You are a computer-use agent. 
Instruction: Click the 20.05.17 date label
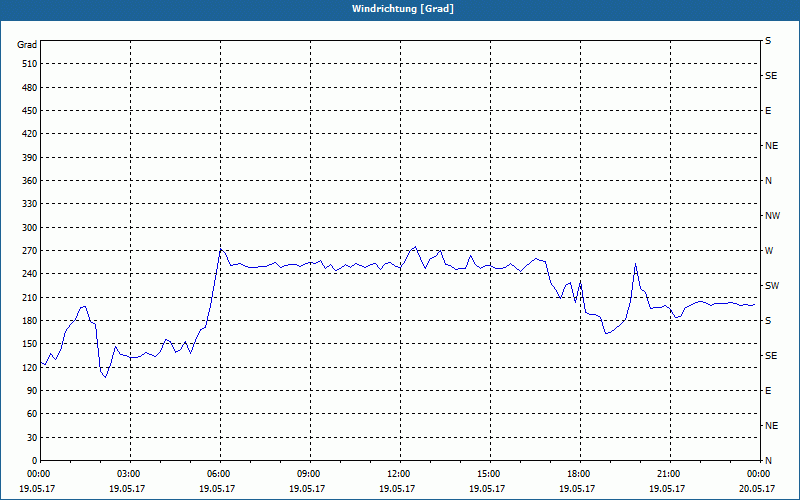(757, 488)
